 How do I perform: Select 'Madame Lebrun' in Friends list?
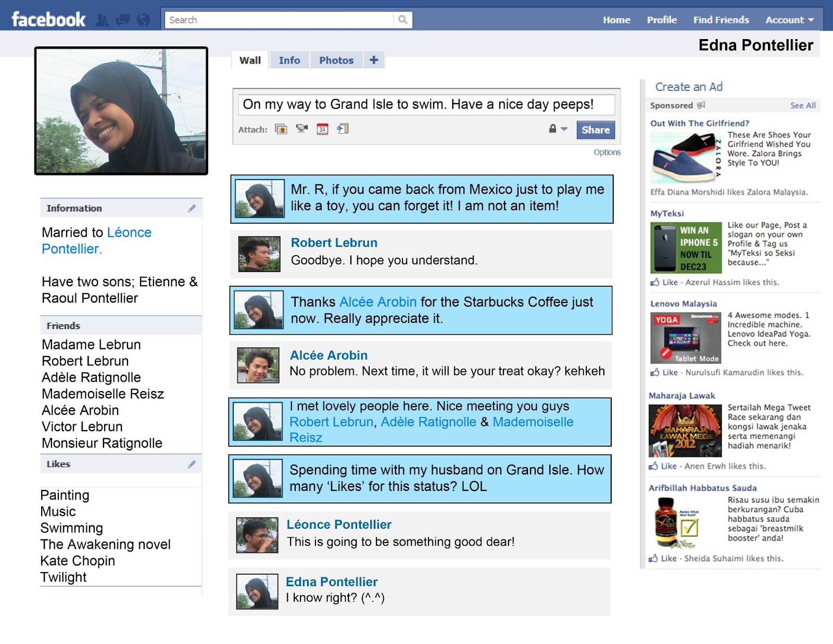pyautogui.click(x=91, y=345)
